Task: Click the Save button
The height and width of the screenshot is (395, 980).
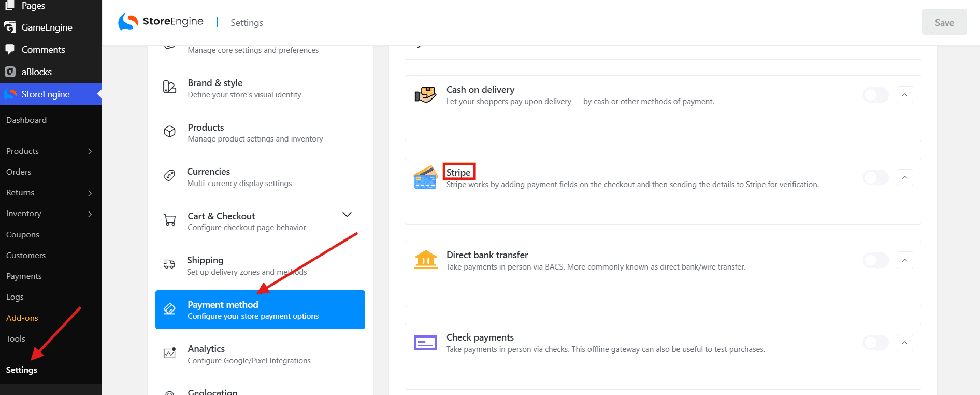Action: point(944,22)
